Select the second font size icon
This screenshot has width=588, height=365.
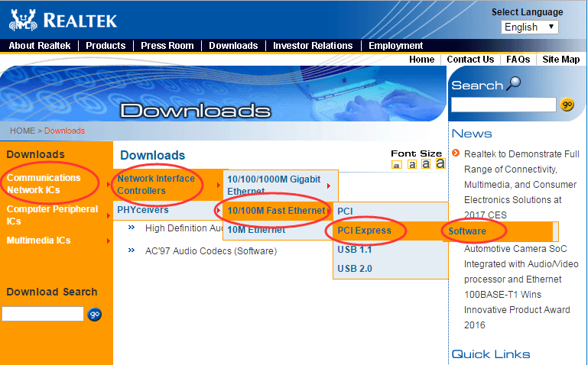click(411, 164)
